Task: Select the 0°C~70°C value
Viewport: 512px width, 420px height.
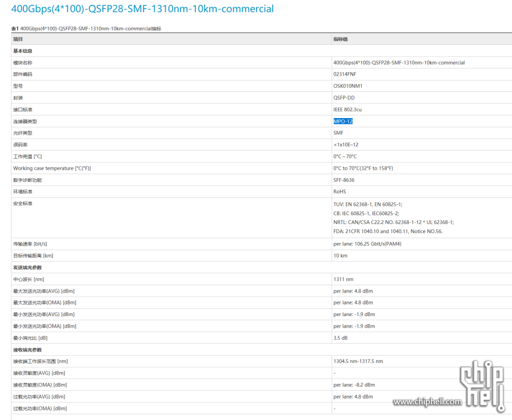Action: [345, 157]
